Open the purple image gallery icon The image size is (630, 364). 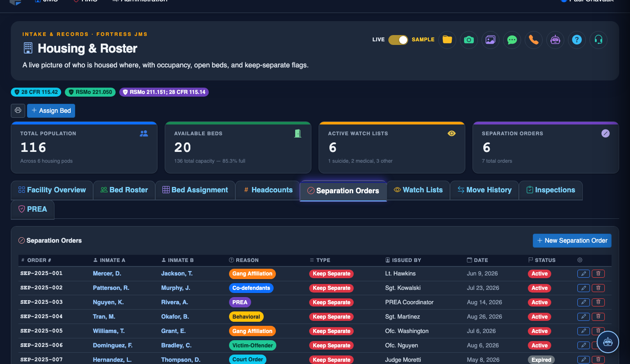(x=490, y=40)
